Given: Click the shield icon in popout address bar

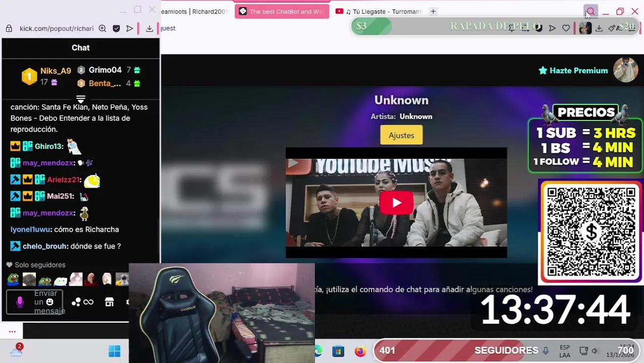Looking at the screenshot, I should (116, 29).
